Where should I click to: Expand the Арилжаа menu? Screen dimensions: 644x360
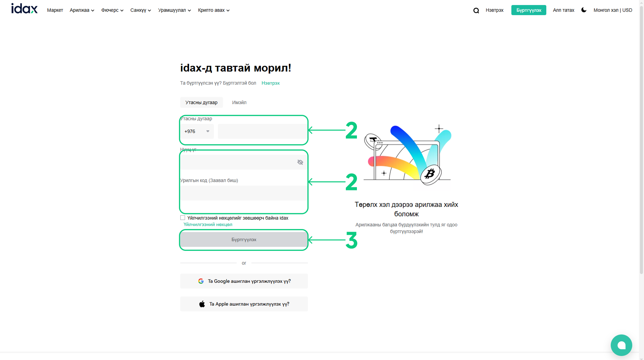tap(82, 10)
